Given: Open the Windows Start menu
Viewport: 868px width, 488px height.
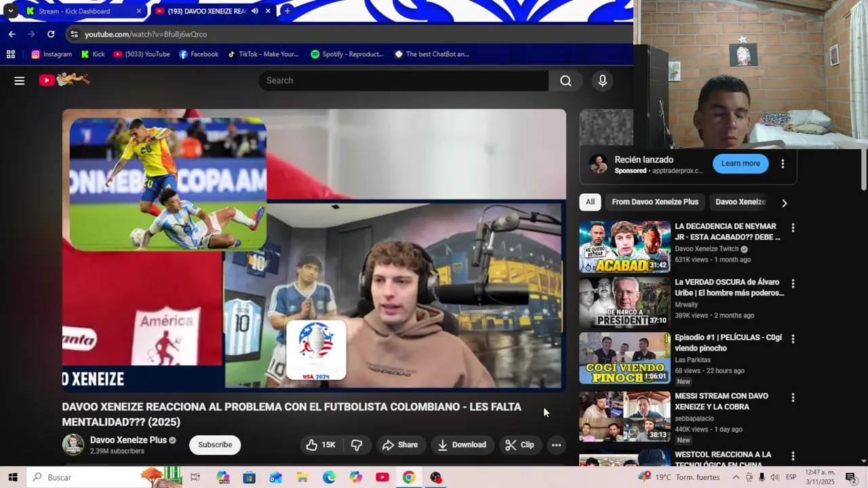Looking at the screenshot, I should (13, 477).
